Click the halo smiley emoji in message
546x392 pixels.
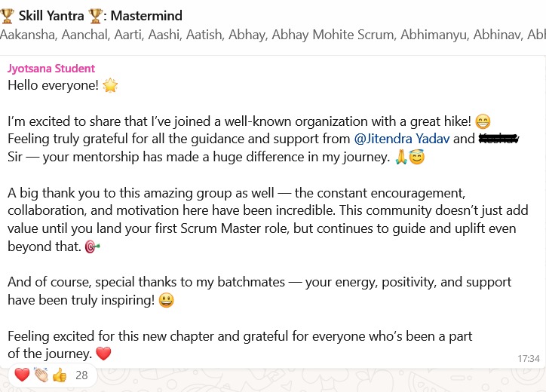[x=415, y=159]
